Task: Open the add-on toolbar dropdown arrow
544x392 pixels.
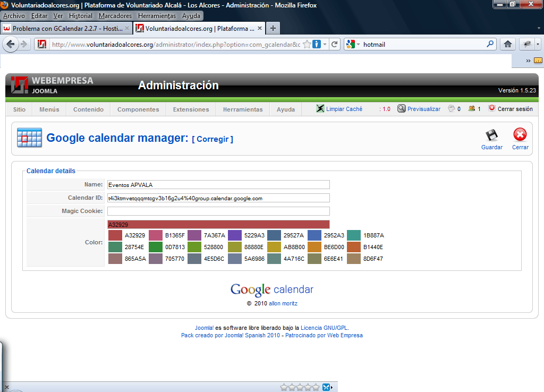Action: tap(538, 45)
